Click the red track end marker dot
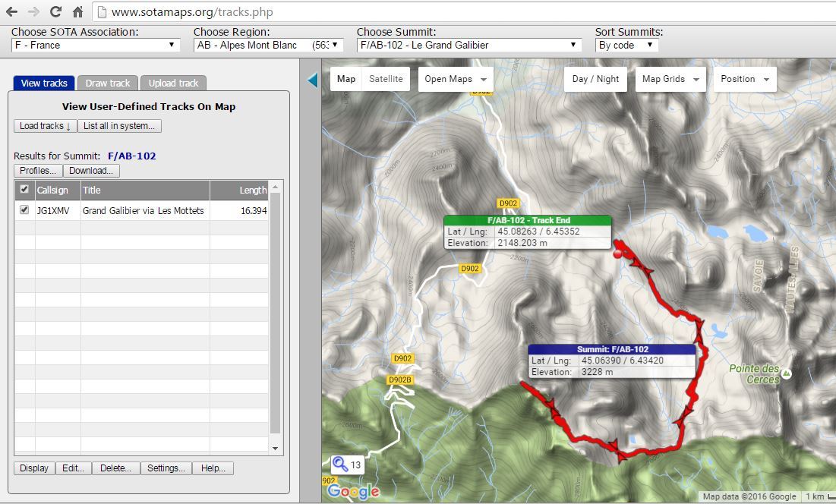 pos(617,254)
